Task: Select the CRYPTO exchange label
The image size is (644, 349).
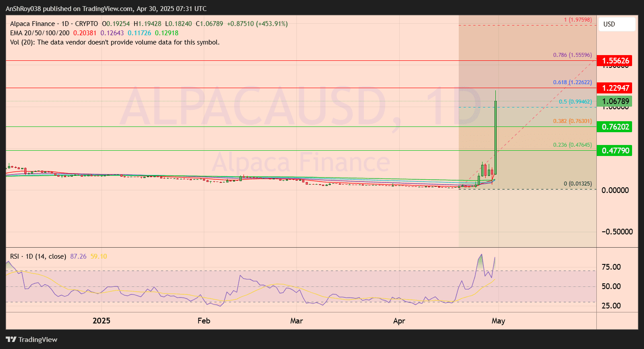Action: [x=87, y=23]
